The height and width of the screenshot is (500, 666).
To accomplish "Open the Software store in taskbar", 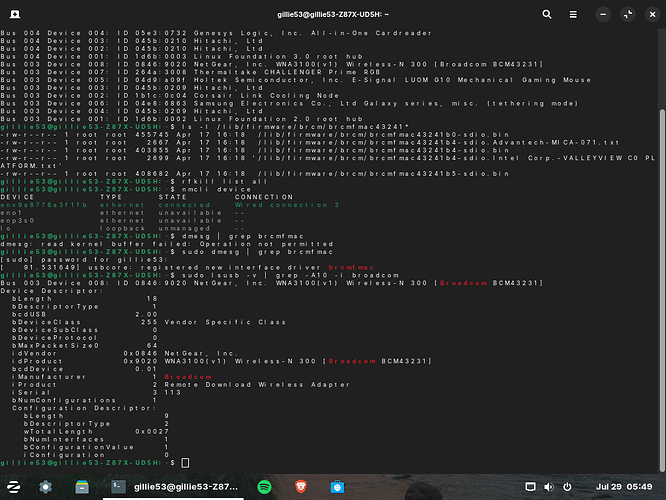I will pyautogui.click(x=337, y=487).
